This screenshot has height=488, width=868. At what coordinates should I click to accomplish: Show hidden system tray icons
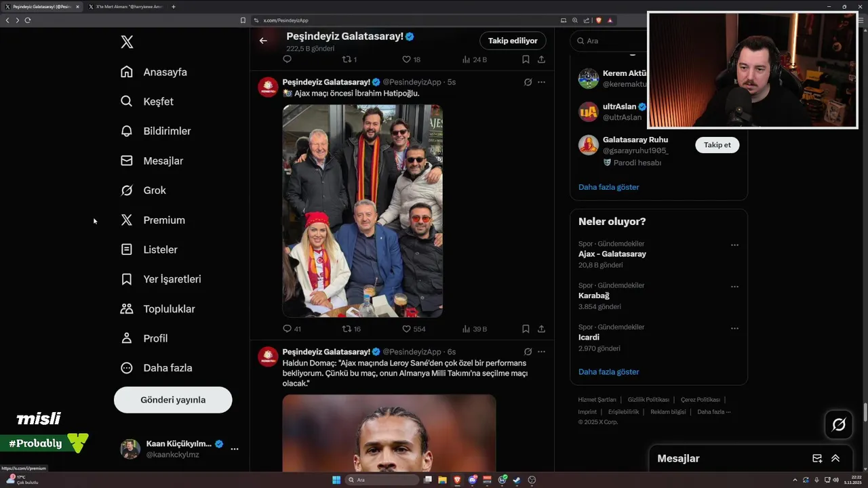tap(795, 480)
